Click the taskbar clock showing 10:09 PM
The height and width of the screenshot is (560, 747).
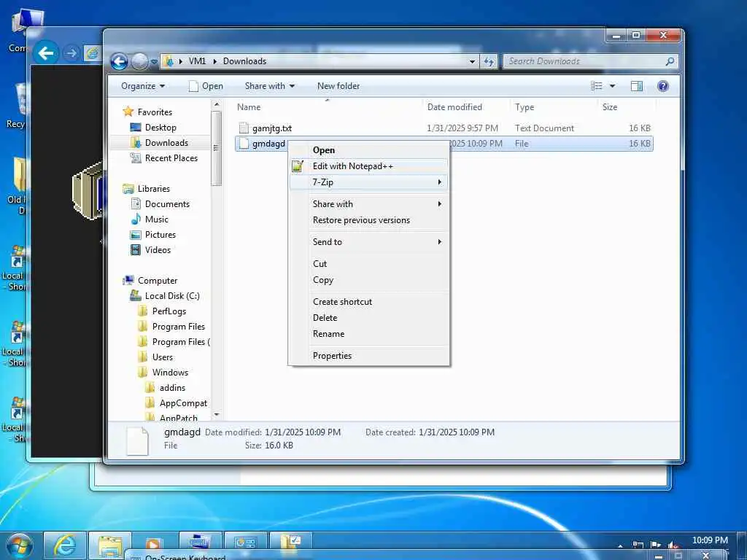click(710, 540)
